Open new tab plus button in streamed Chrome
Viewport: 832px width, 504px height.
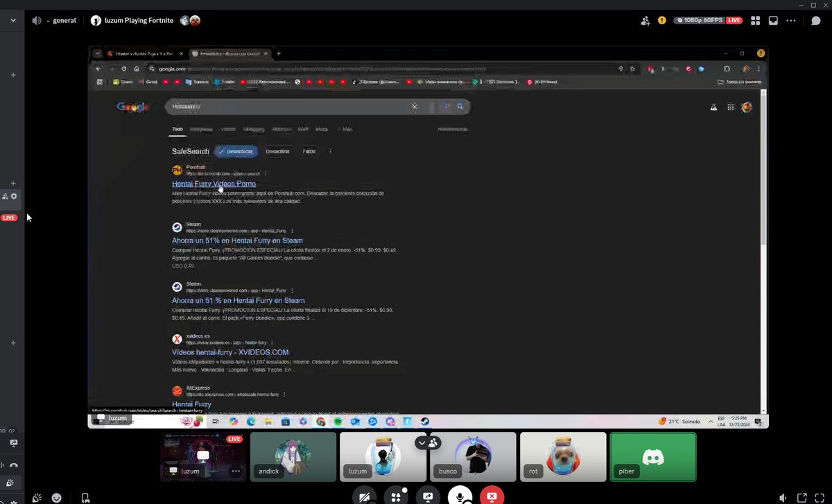[x=279, y=53]
